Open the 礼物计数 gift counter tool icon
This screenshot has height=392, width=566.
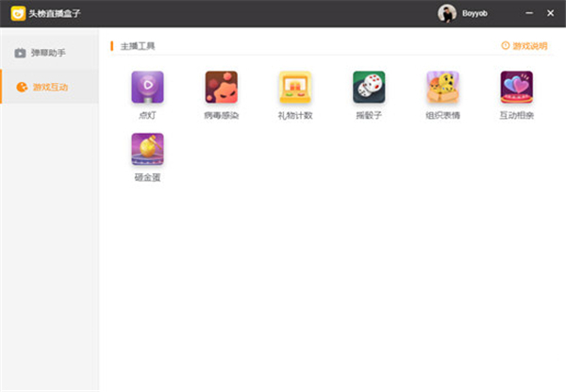coord(294,87)
